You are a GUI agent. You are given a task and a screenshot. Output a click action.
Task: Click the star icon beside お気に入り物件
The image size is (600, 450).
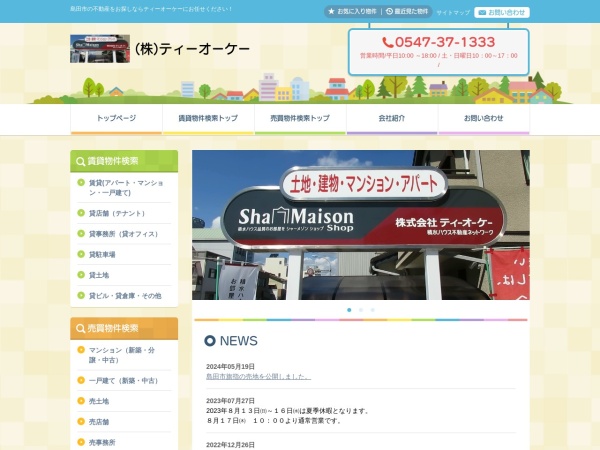331,11
